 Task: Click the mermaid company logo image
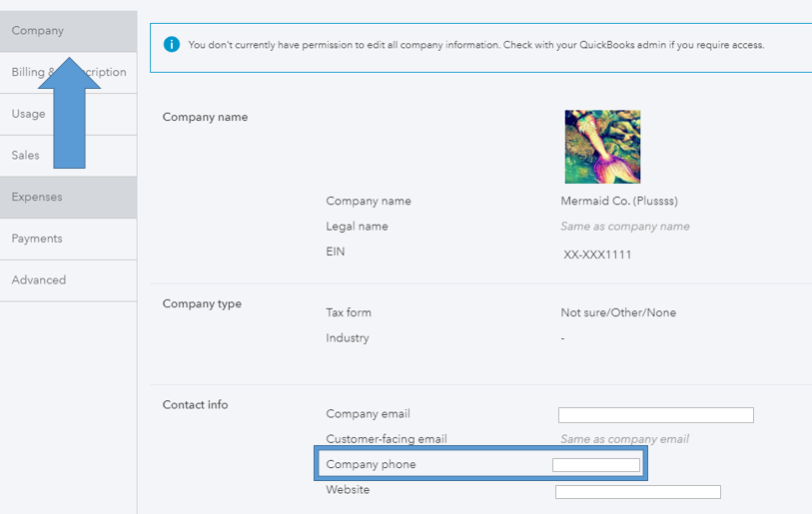click(602, 147)
